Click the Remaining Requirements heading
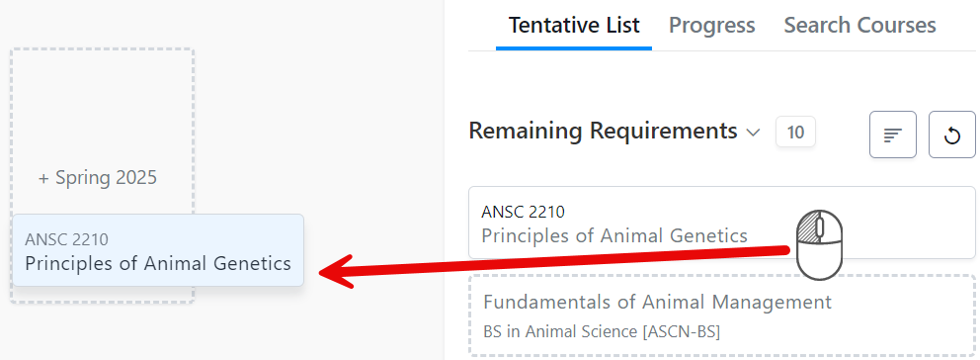Image resolution: width=980 pixels, height=360 pixels. click(x=604, y=131)
